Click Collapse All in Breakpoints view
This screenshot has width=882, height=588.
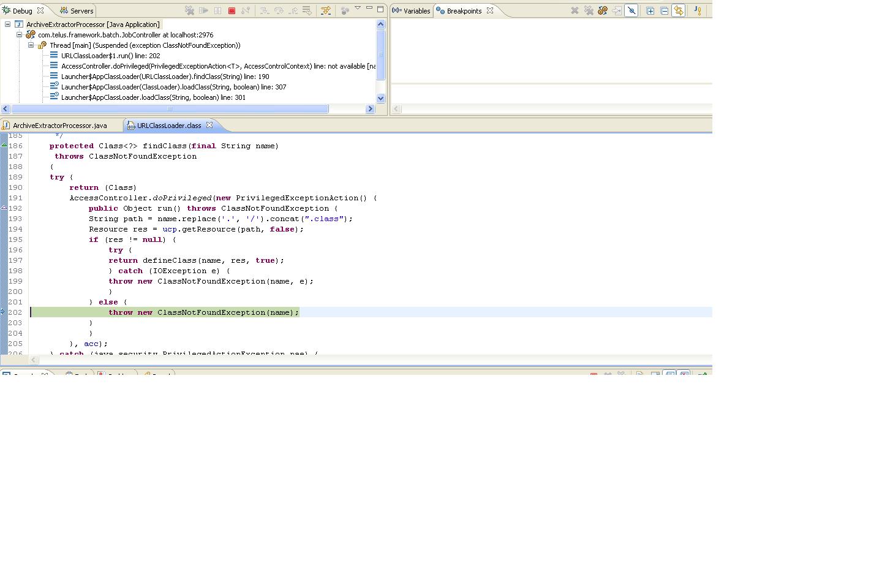(x=664, y=10)
